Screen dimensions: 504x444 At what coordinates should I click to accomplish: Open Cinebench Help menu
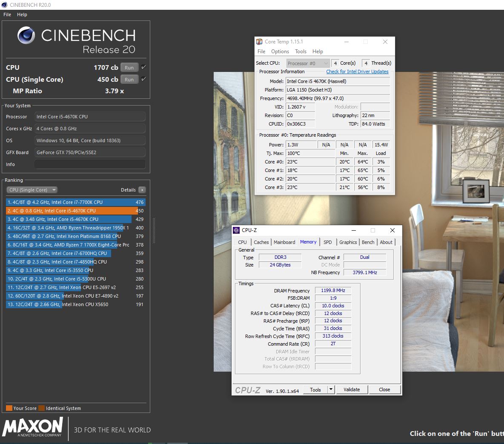tap(22, 14)
